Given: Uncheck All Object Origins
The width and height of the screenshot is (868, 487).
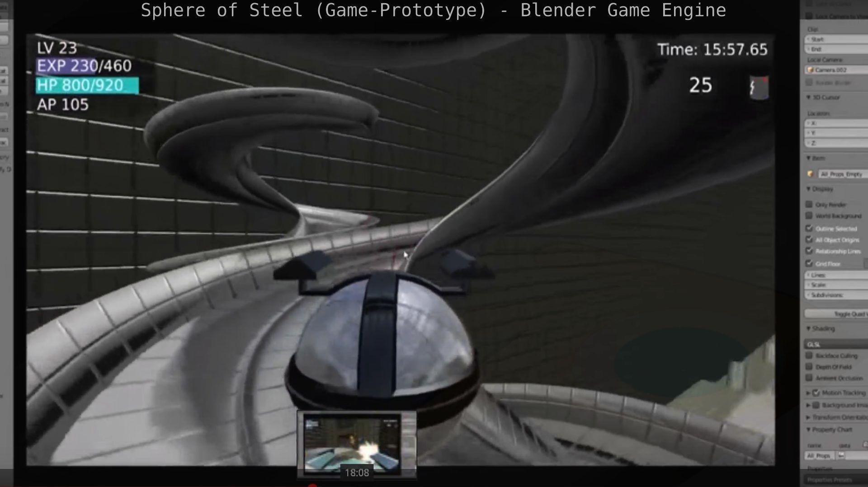Looking at the screenshot, I should [809, 239].
